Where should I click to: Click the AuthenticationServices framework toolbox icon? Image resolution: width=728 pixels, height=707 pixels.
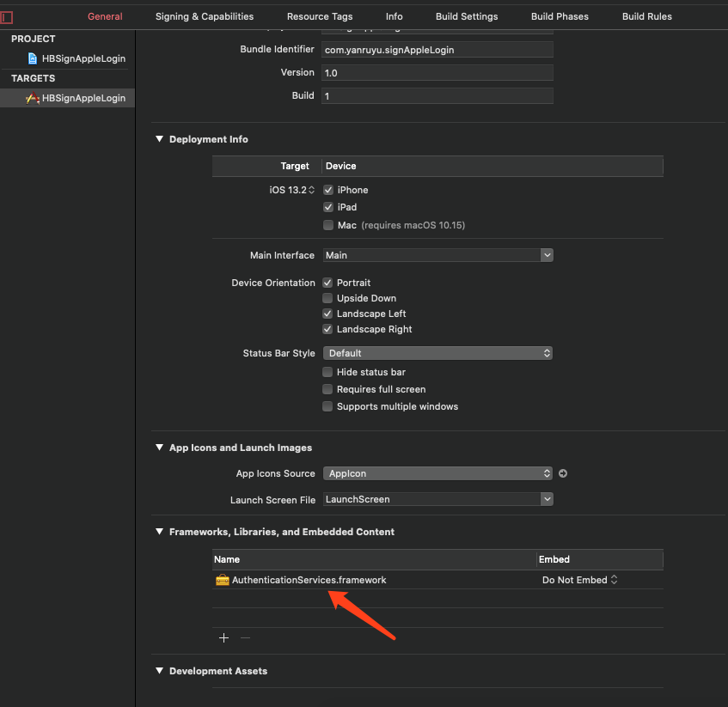(x=223, y=580)
